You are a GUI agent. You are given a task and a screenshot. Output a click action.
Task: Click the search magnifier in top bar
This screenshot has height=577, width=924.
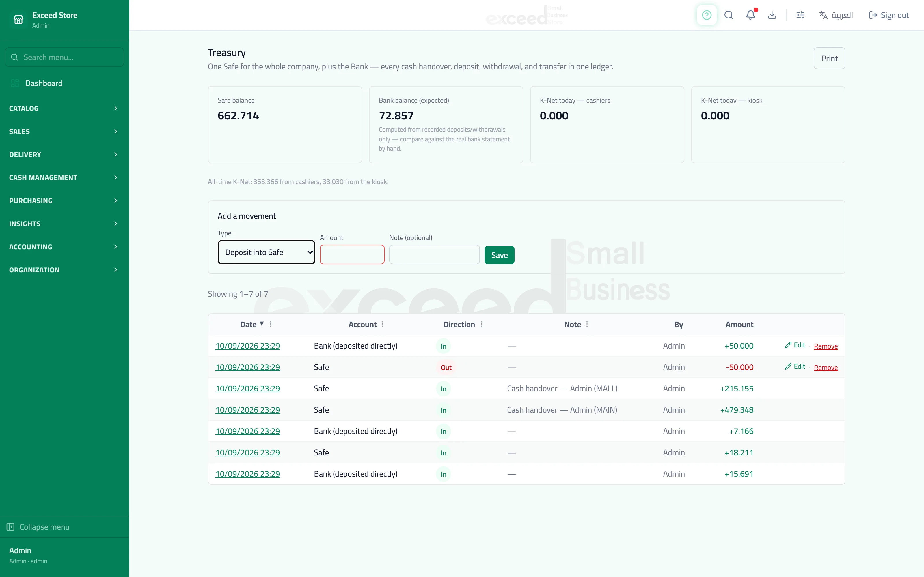tap(729, 15)
